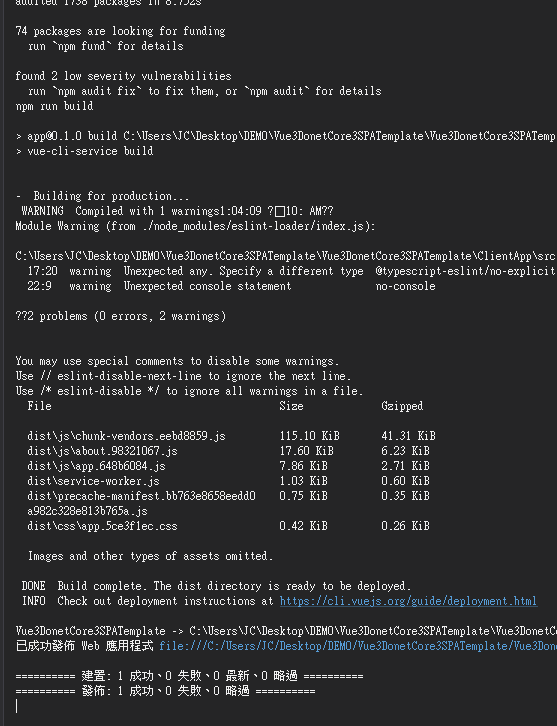This screenshot has height=726, width=557.
Task: Open the file:///C:/Users/JC publish path link
Action: pyautogui.click(x=358, y=646)
